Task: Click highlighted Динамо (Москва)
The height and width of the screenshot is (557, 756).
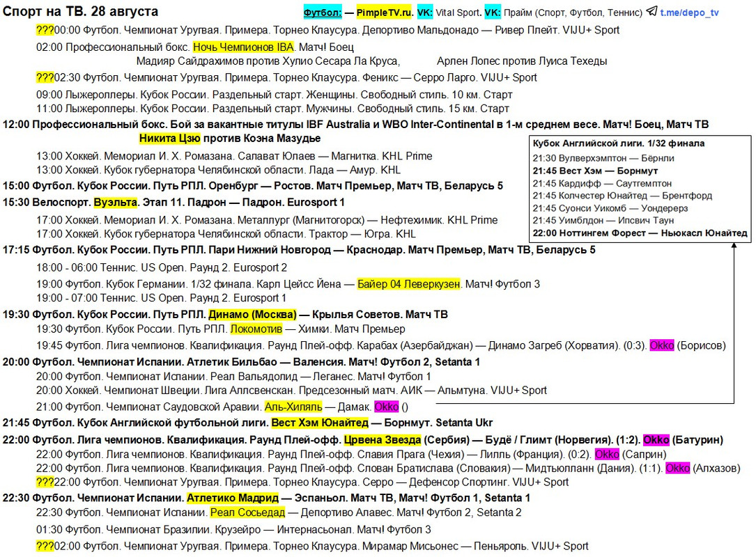Action: tap(252, 315)
